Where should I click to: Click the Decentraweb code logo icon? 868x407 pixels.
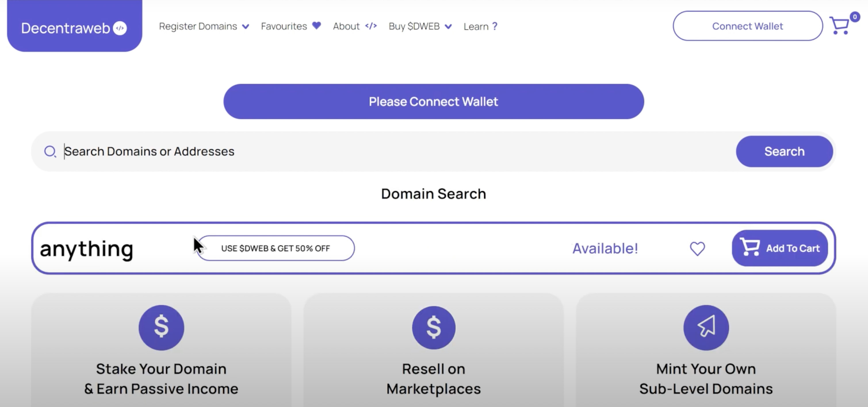120,28
